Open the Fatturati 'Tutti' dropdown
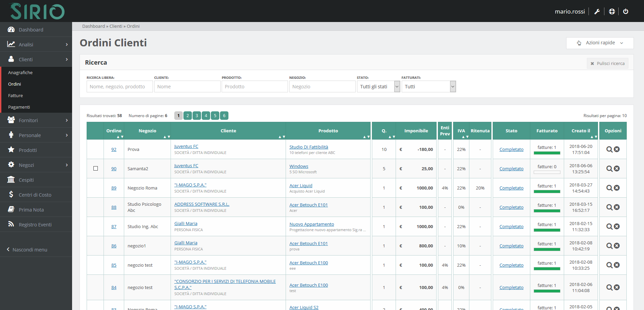This screenshot has width=644, height=310. tap(429, 87)
